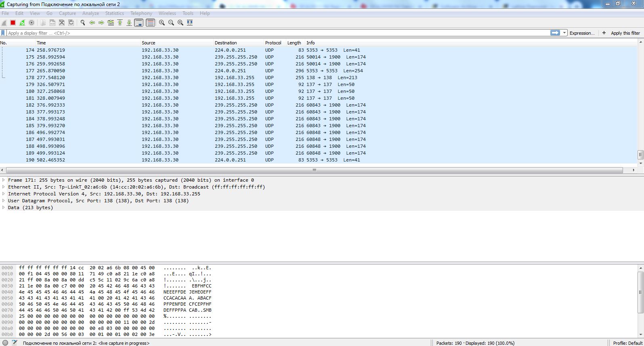
Task: Select packet number 178
Action: [x=319, y=78]
